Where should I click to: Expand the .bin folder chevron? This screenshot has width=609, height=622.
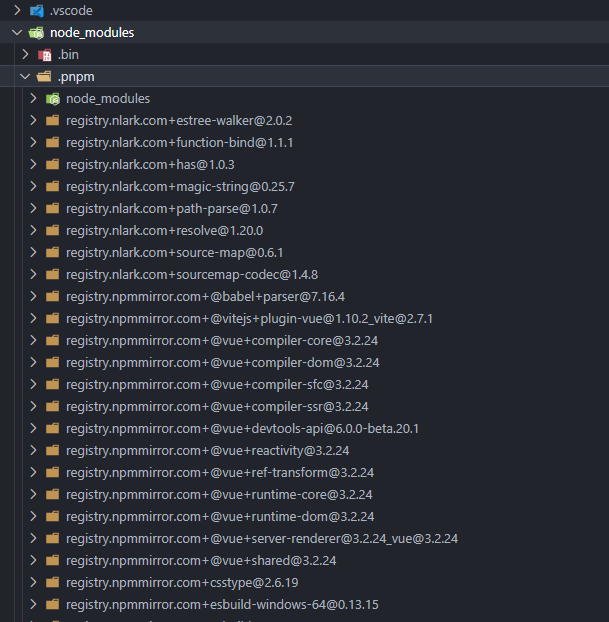[x=25, y=55]
